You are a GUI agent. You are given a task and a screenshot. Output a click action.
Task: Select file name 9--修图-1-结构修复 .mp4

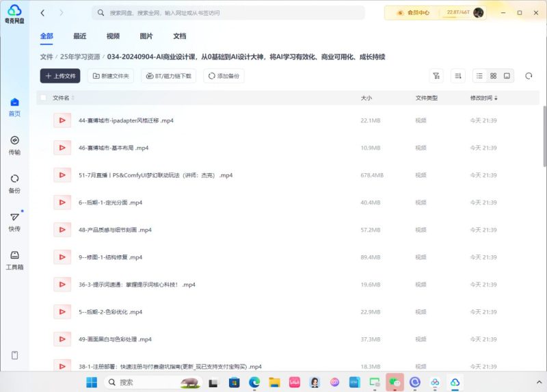(110, 257)
